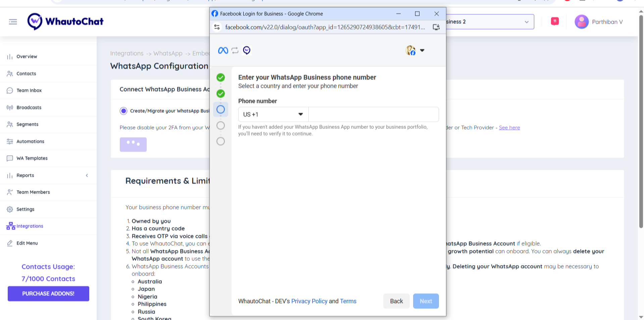Maximize the Facebook Login popup window

(x=417, y=14)
